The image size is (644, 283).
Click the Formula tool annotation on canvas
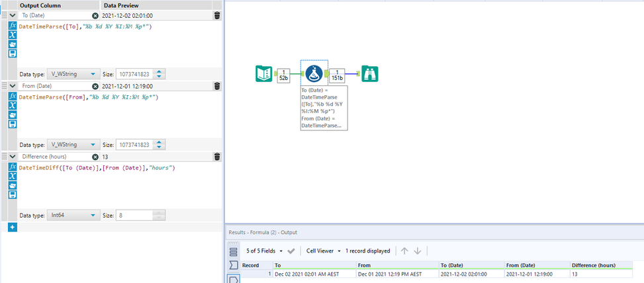(324, 108)
